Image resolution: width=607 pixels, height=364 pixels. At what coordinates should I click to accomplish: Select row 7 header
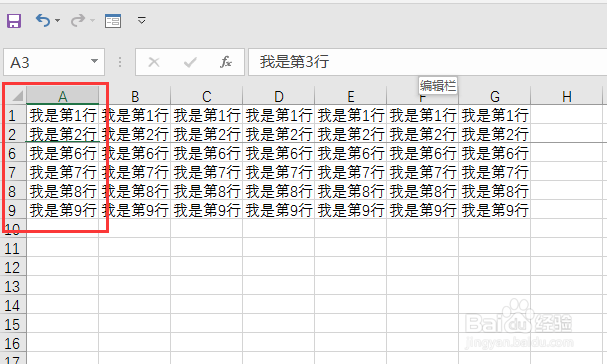13,172
